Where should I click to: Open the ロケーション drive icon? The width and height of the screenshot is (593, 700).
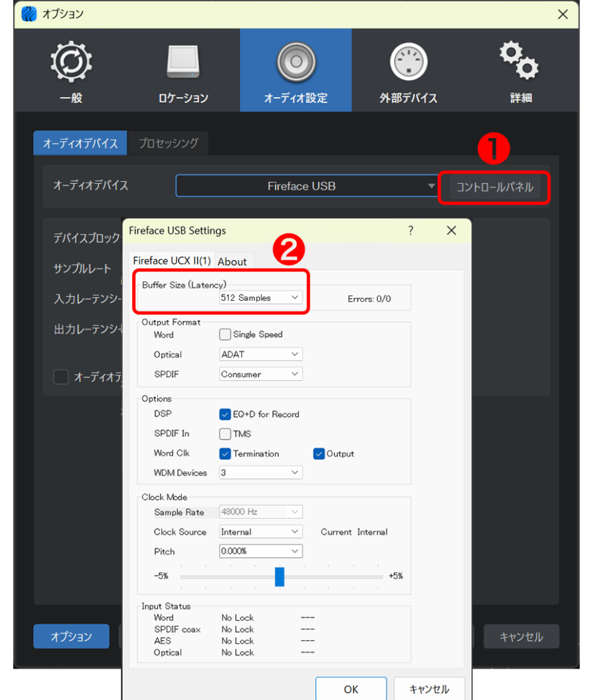pos(183,63)
